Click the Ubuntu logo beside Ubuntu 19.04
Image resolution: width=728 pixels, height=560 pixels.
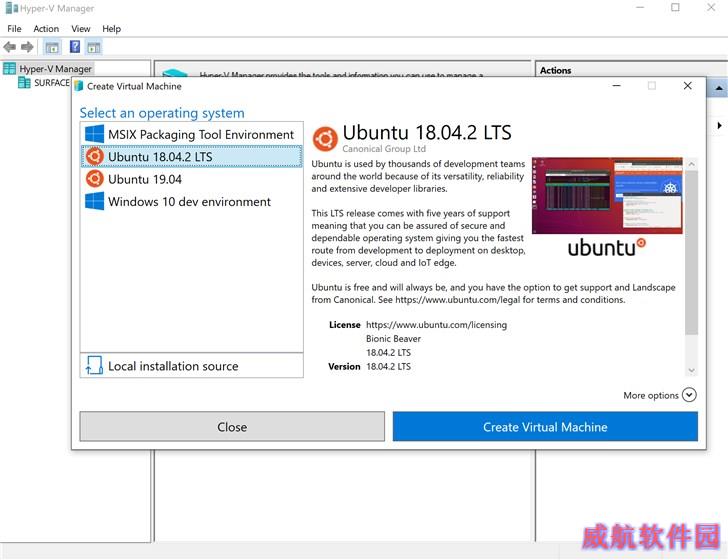coord(95,179)
